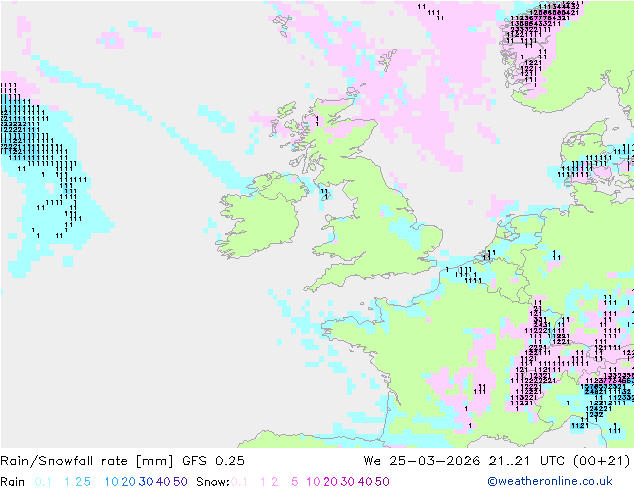
Task: Select the Snow 5 legend value
Action: (295, 482)
